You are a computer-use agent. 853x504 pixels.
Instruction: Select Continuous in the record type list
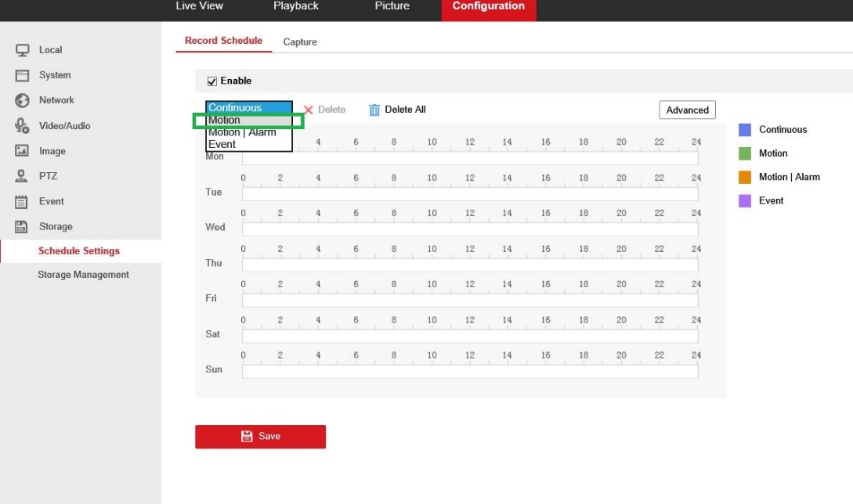(x=248, y=108)
